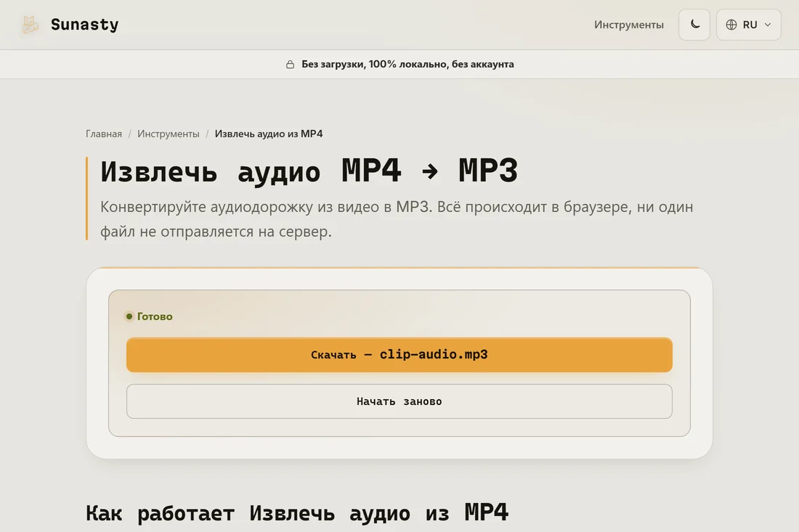Open Инструменты in the breadcrumb
Viewport: 799px width, 532px height.
tap(169, 134)
